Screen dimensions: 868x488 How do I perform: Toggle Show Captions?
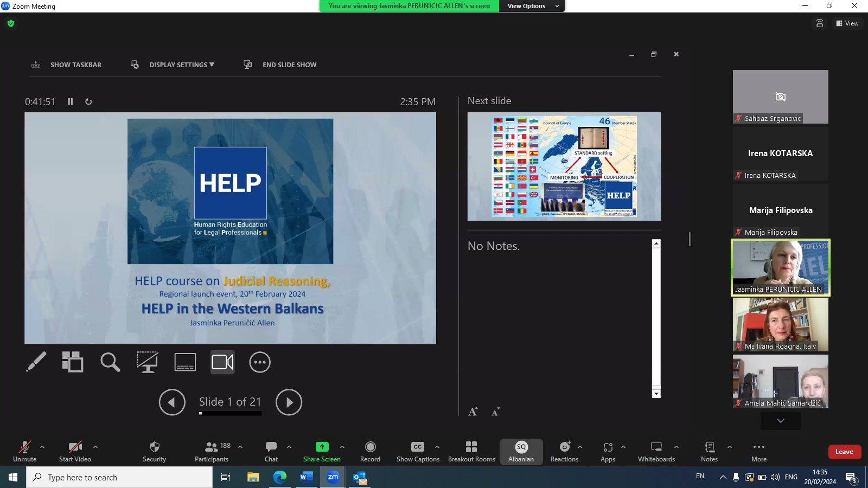[418, 451]
